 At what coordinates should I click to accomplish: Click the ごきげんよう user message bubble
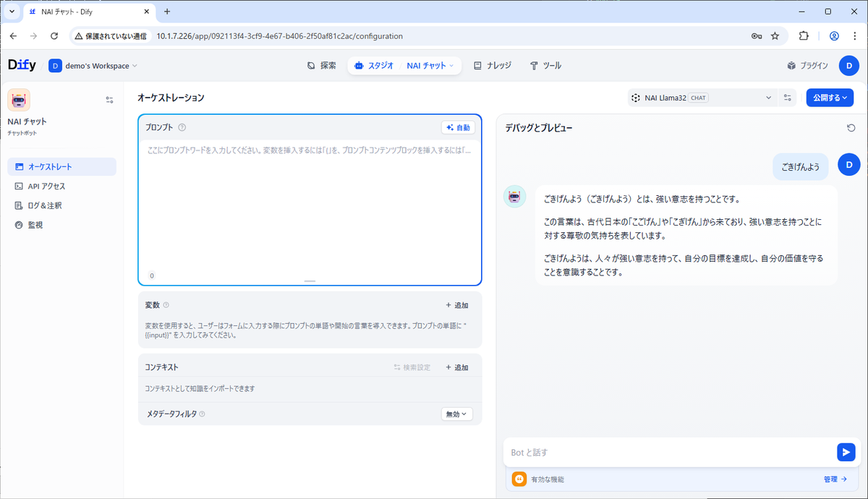pos(800,167)
